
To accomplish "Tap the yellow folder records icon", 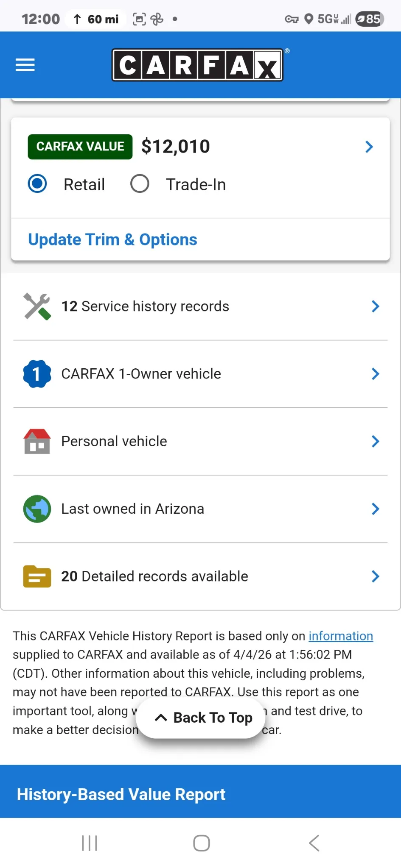I will [37, 576].
